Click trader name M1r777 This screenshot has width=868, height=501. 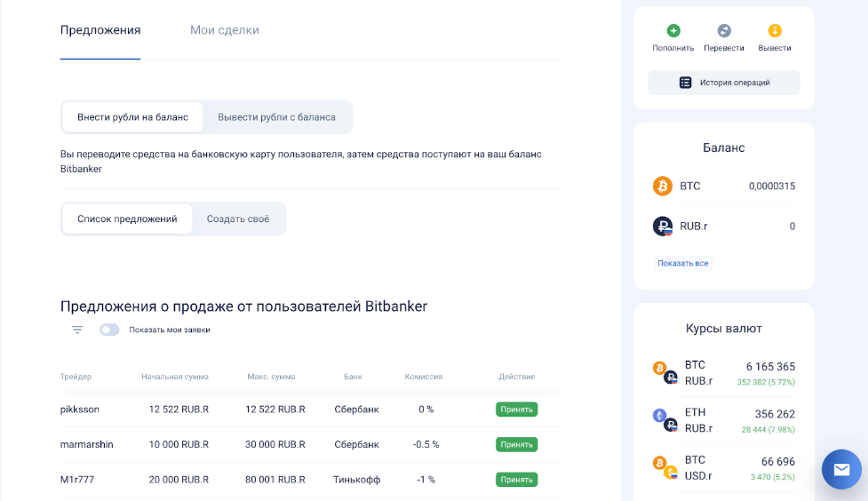[77, 480]
